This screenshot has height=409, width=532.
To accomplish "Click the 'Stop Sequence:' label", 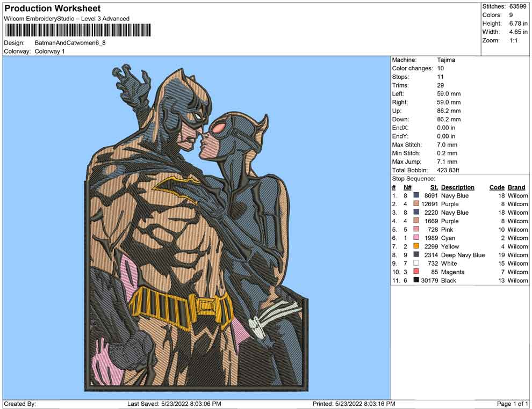I will point(414,179).
